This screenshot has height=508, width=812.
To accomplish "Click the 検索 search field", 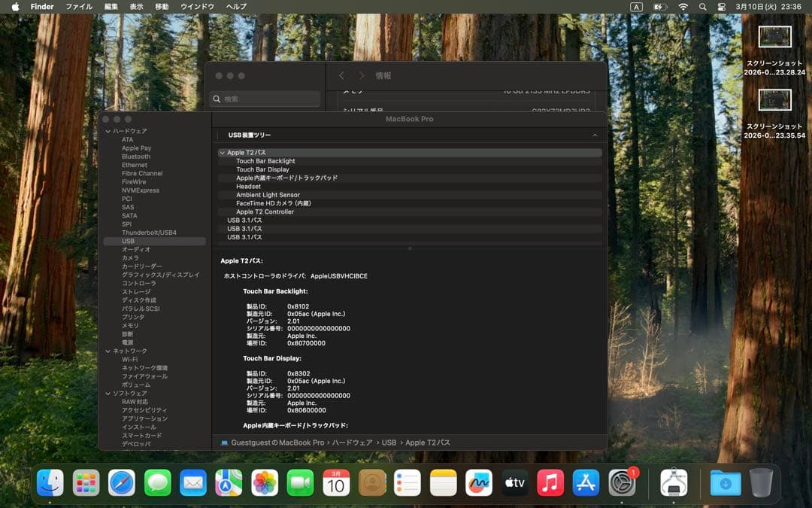I will pyautogui.click(x=265, y=99).
